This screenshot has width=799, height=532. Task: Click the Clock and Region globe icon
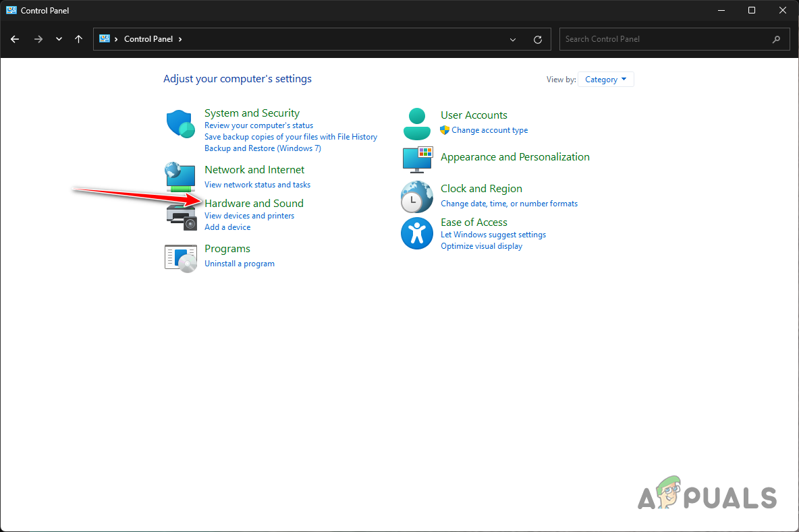point(416,196)
